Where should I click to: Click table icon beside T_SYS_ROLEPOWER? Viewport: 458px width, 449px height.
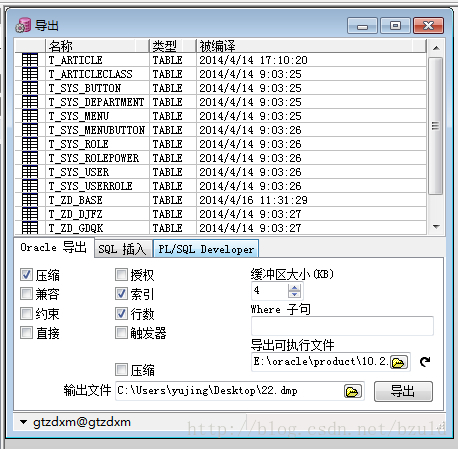pos(30,158)
